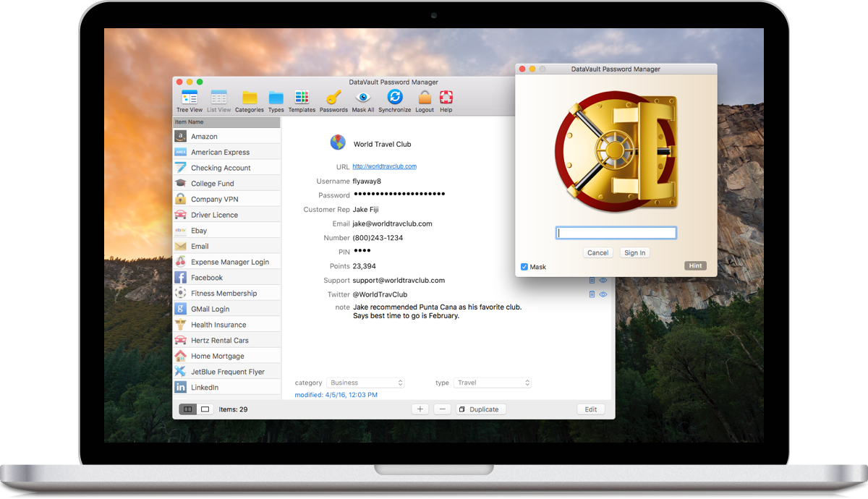Open the category dropdown showing Business
This screenshot has height=499, width=868.
(365, 383)
